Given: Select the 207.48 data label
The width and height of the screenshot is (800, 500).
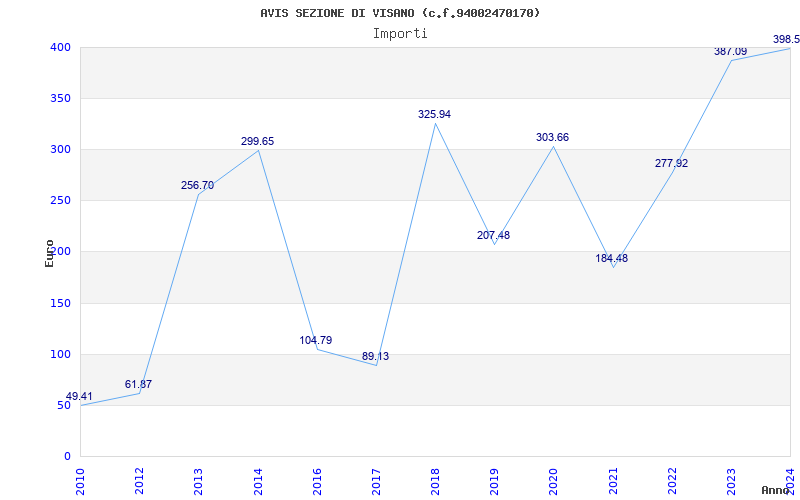Looking at the screenshot, I should pyautogui.click(x=493, y=236).
